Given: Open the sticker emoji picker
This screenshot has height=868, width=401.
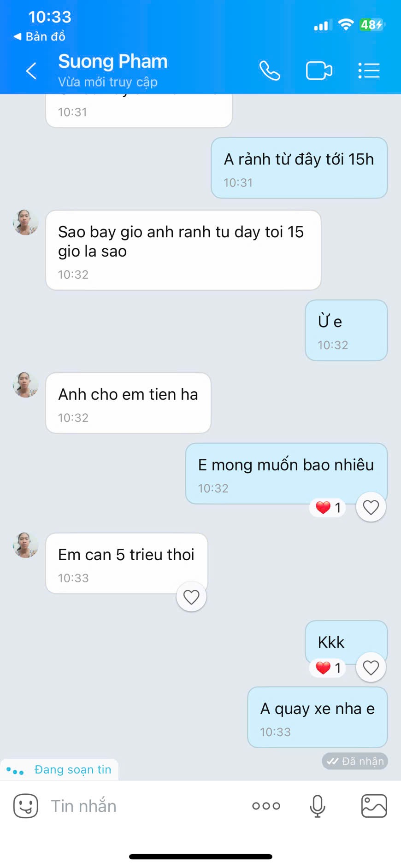Looking at the screenshot, I should tap(26, 806).
